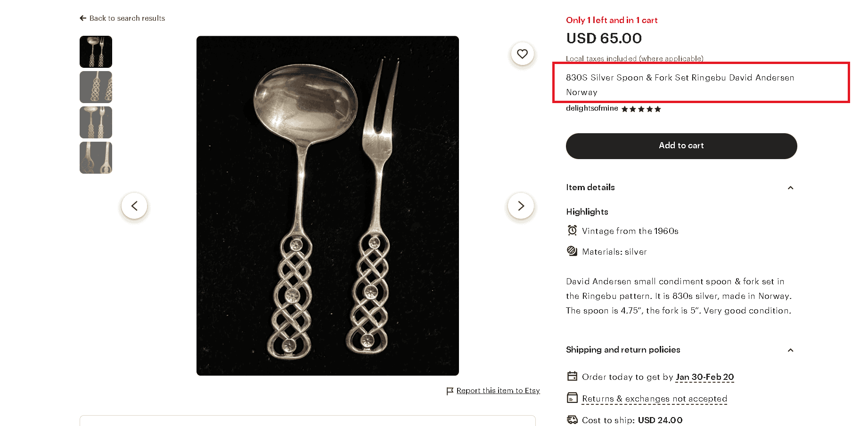
Task: Click the materials yarn icon near silver
Action: (x=572, y=251)
